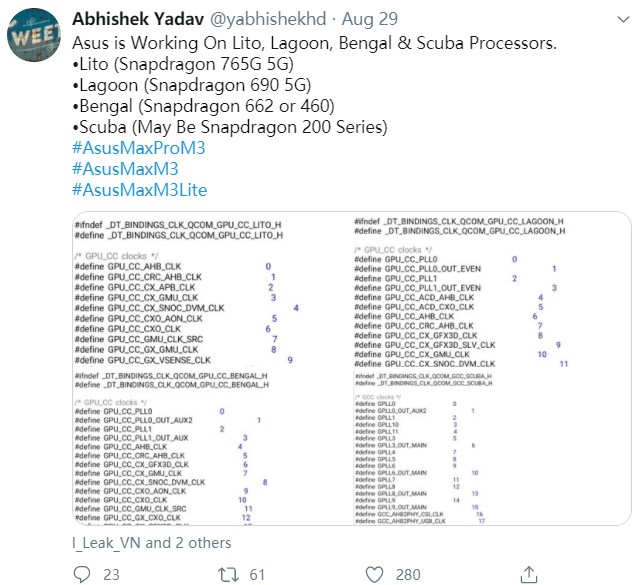Open the tweet options chevron menu
This screenshot has width=640, height=585.
623,19
